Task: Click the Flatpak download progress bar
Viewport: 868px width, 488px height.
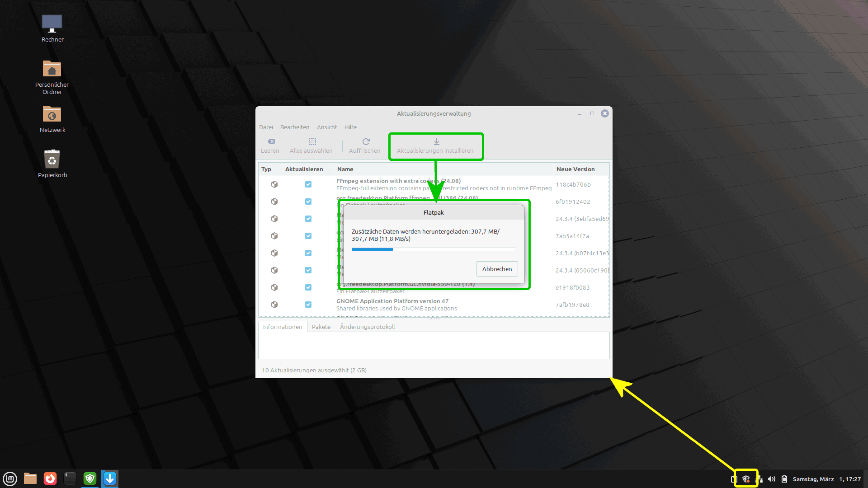Action: pos(434,249)
